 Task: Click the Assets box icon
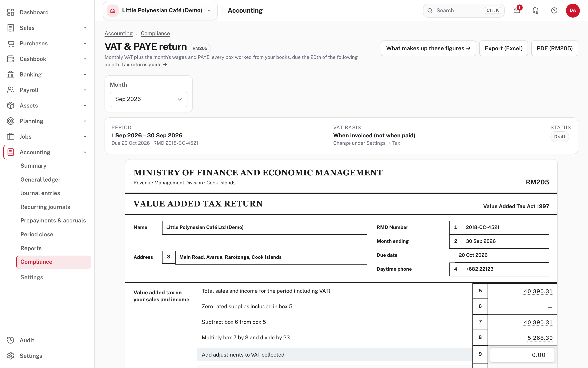coord(10,106)
